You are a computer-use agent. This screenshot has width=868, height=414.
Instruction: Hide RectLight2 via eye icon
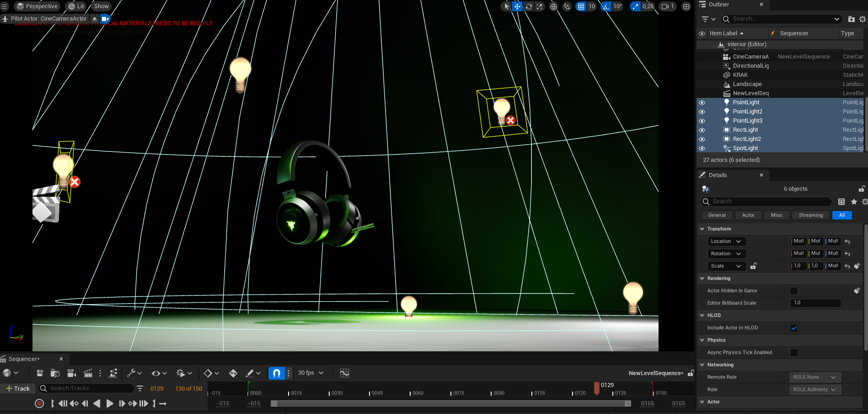coord(702,139)
